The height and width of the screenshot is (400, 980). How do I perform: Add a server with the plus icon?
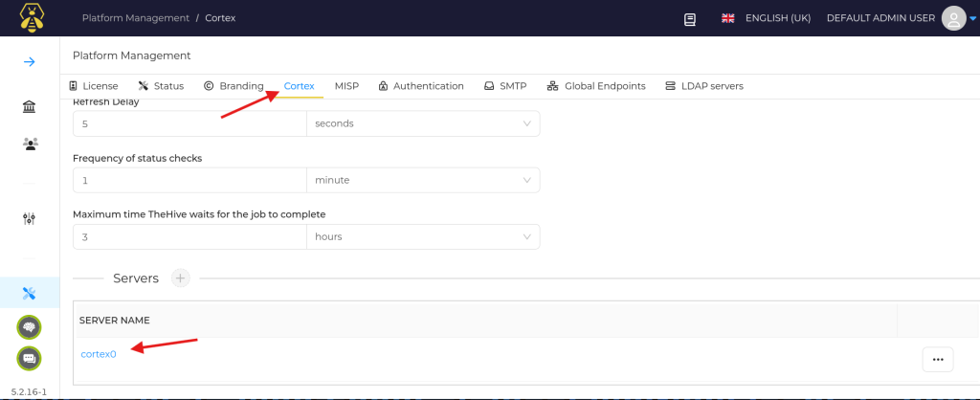[180, 278]
